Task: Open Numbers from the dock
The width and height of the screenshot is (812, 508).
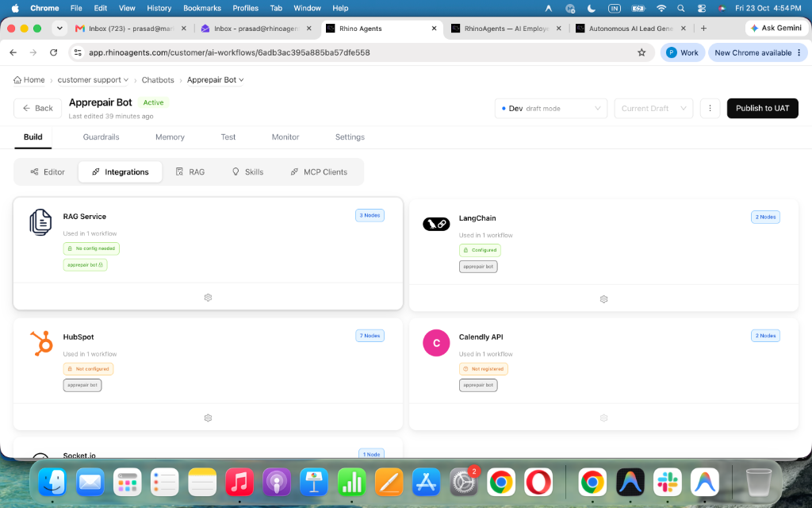Action: 351,482
